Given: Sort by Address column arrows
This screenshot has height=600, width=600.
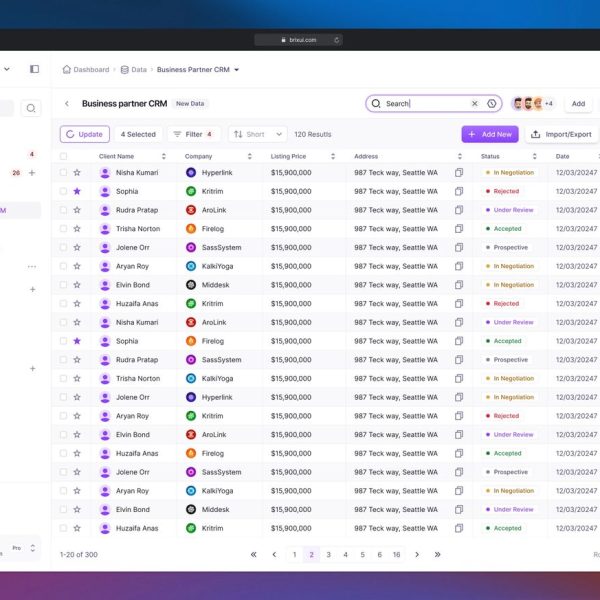Looking at the screenshot, I should pyautogui.click(x=460, y=156).
